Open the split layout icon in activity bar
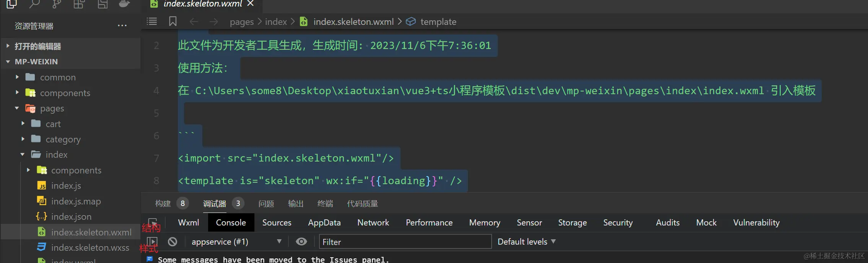 [x=102, y=4]
